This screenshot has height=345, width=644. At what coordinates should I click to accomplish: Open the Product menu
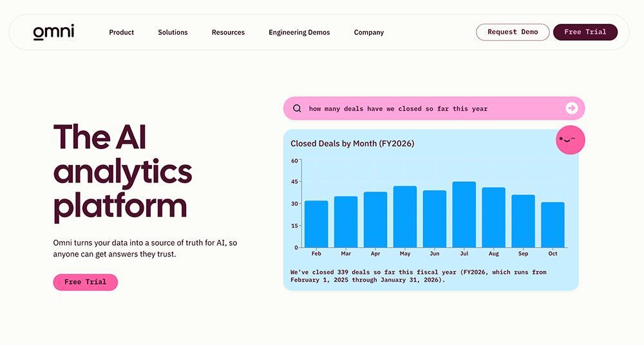click(x=121, y=32)
